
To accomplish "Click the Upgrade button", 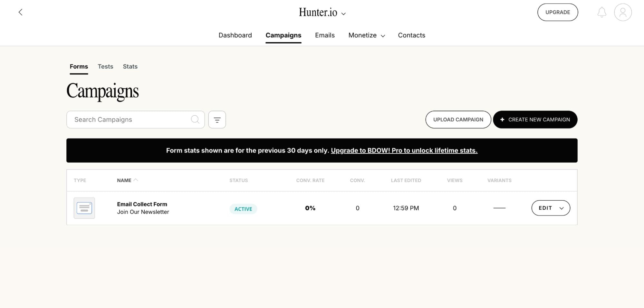I will 558,12.
